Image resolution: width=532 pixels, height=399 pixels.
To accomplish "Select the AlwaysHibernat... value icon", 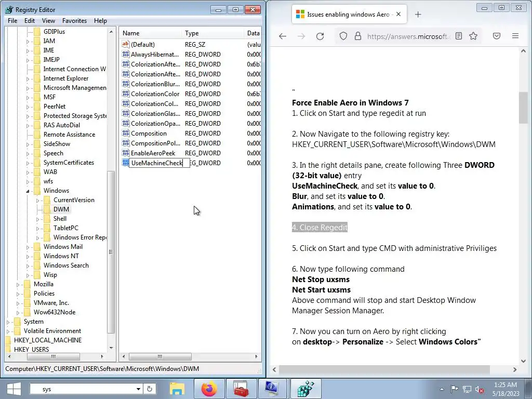I will click(126, 54).
